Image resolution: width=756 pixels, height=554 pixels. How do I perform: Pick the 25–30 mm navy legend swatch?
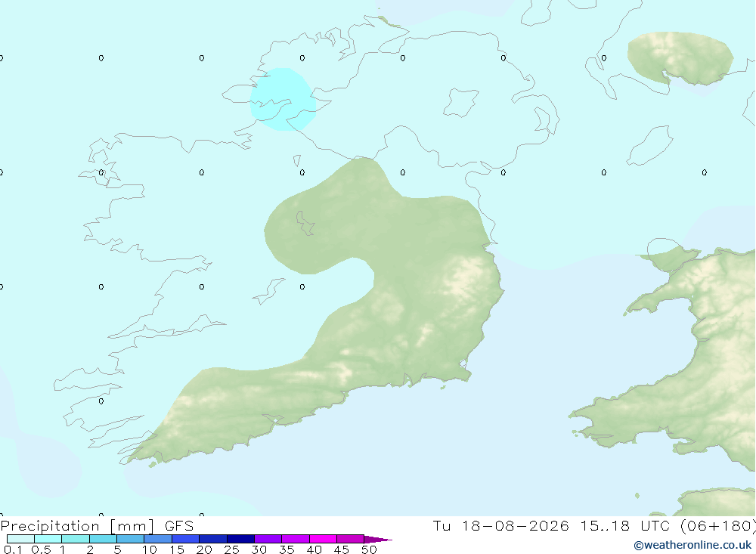240,539
